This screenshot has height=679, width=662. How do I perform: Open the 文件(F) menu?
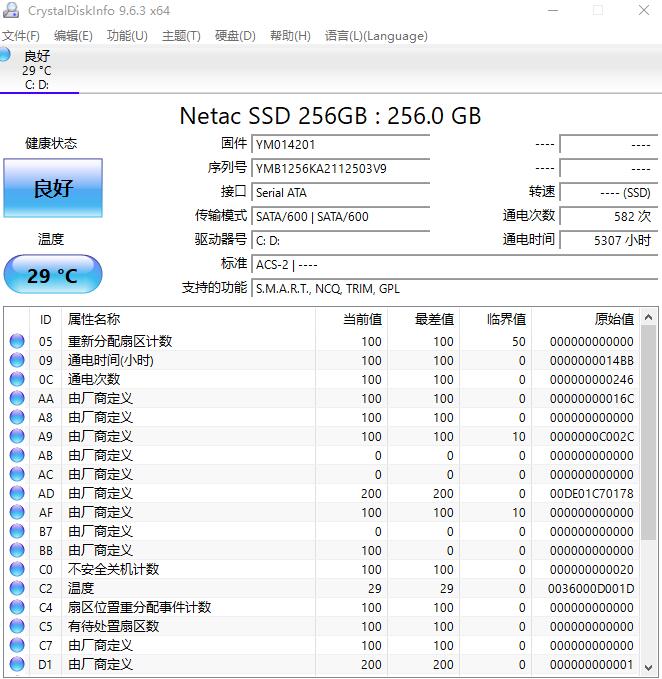click(x=20, y=36)
